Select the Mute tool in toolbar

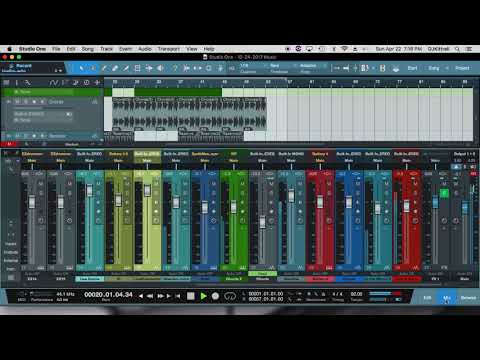137,68
